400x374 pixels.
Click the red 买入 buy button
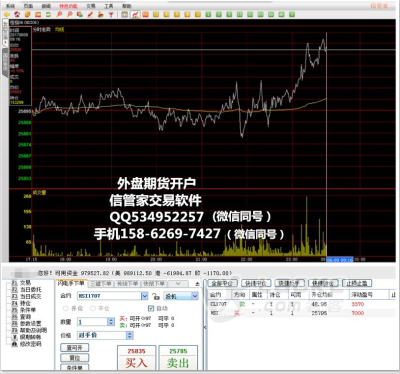pyautogui.click(x=136, y=358)
